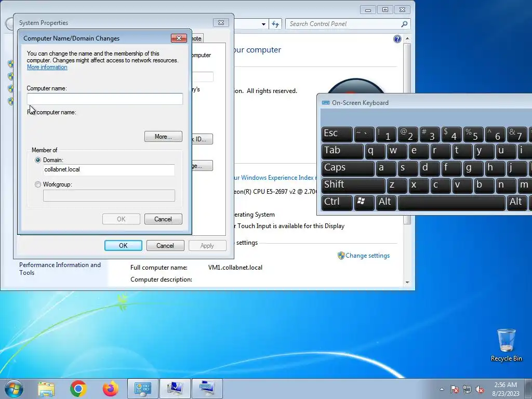
Task: Click the g key on On-Screen Keyboard
Action: coord(473,168)
